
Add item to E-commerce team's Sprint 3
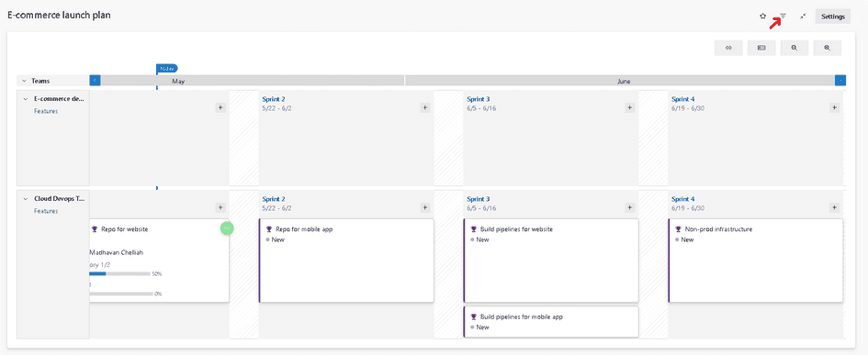[629, 108]
